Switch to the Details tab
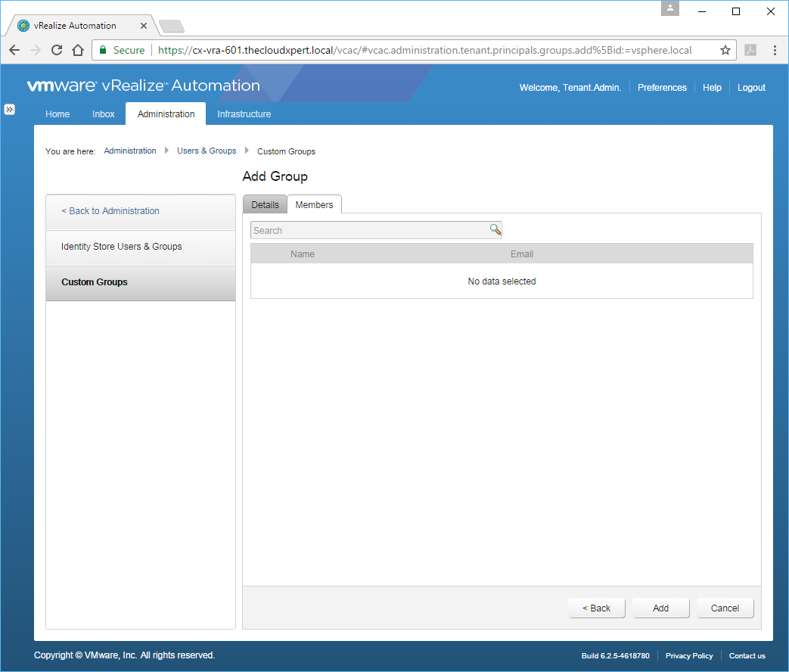789x672 pixels. point(265,205)
